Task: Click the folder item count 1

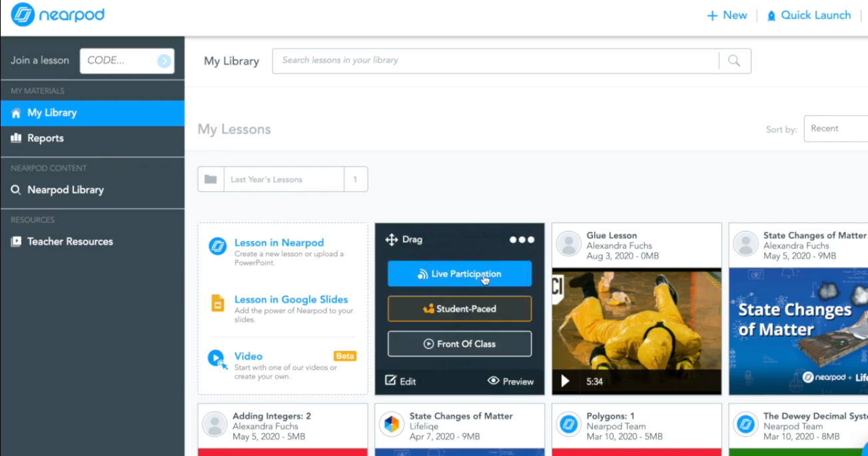Action: coord(356,179)
